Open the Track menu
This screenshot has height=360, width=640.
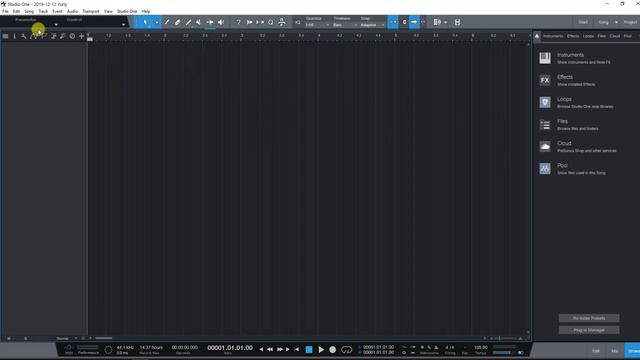43,11
